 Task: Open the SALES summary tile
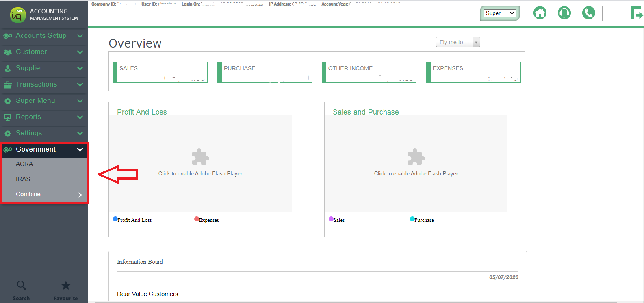pos(160,72)
